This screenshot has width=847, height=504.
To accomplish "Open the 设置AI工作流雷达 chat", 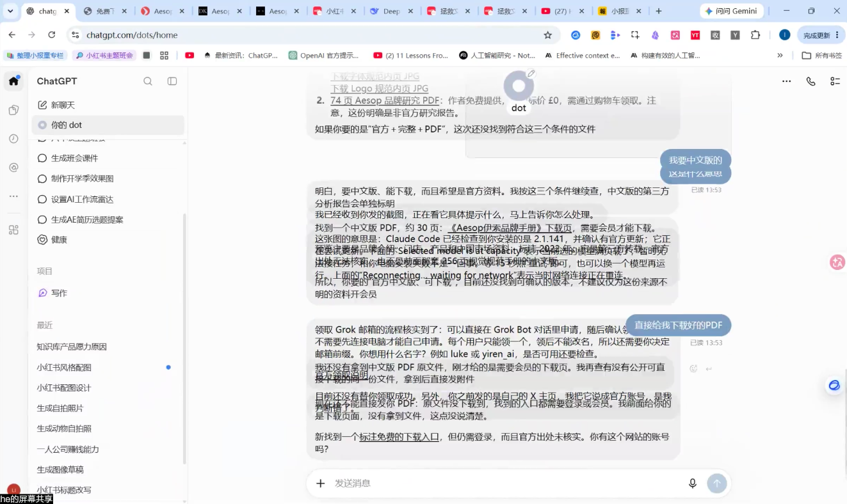I will pyautogui.click(x=108, y=199).
